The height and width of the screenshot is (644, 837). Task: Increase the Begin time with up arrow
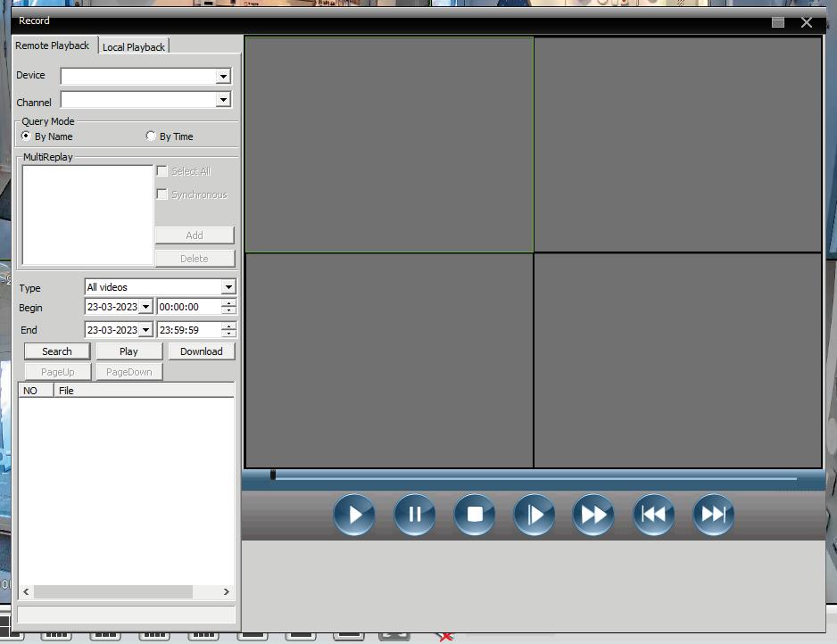[228, 303]
